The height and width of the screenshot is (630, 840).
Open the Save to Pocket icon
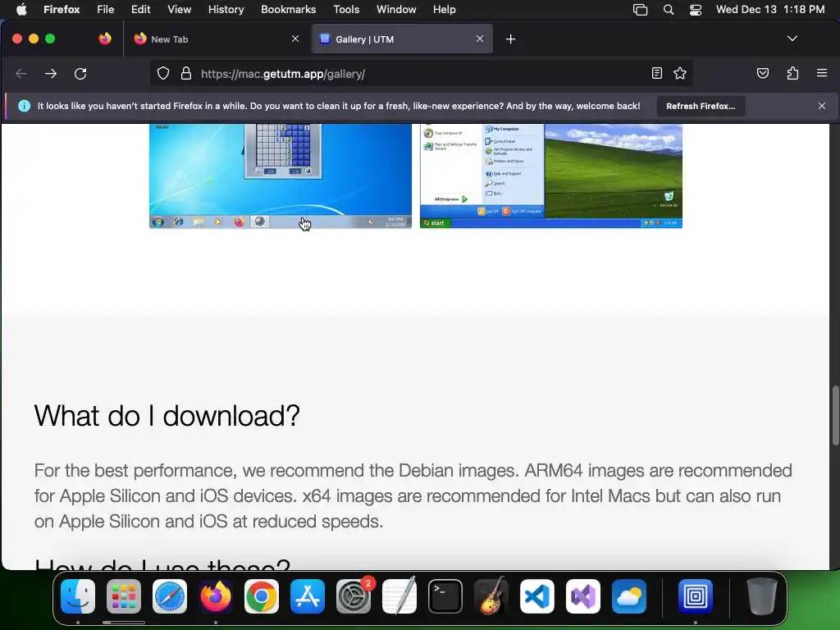point(763,73)
